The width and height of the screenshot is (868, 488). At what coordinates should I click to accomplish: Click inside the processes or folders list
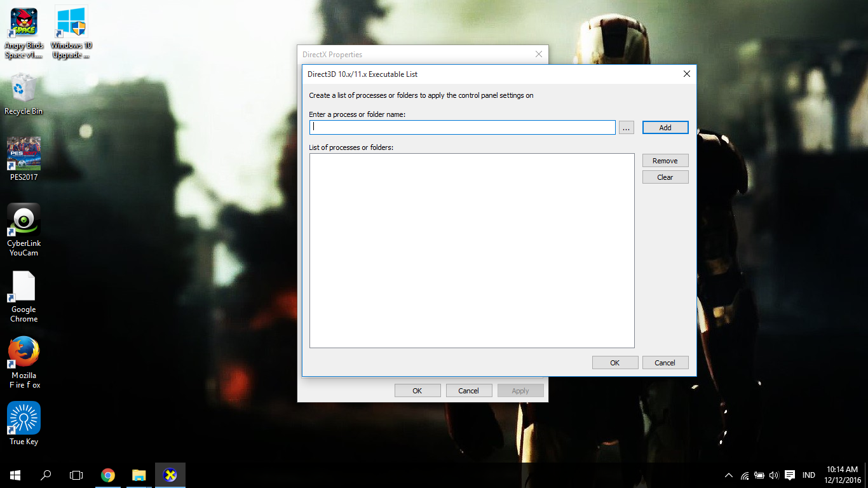click(472, 250)
